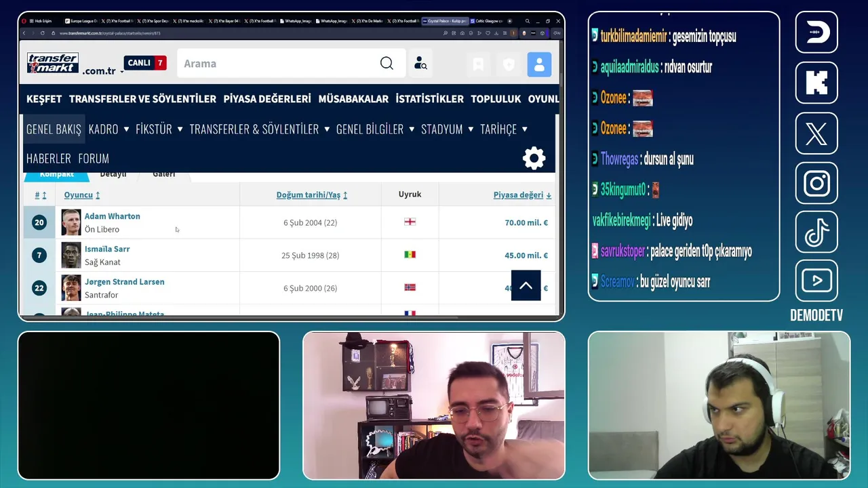Sort by Piyasa değeri column
The height and width of the screenshot is (488, 868).
pyautogui.click(x=522, y=195)
